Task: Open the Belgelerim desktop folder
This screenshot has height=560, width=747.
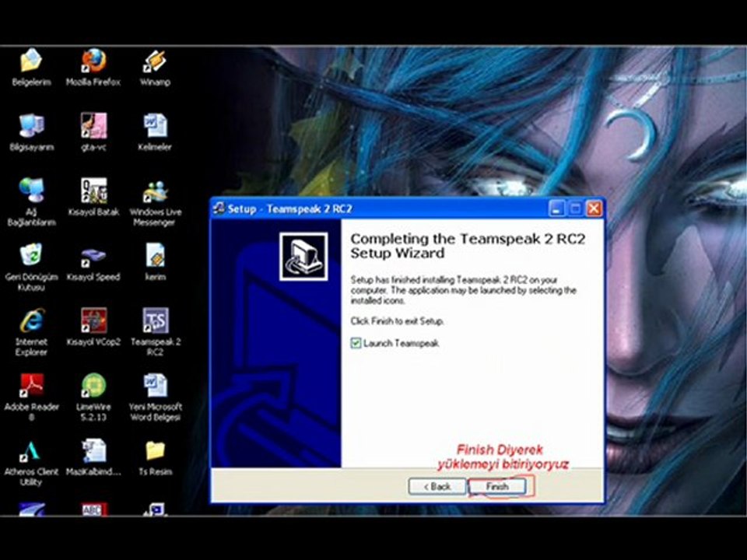Action: tap(31, 61)
